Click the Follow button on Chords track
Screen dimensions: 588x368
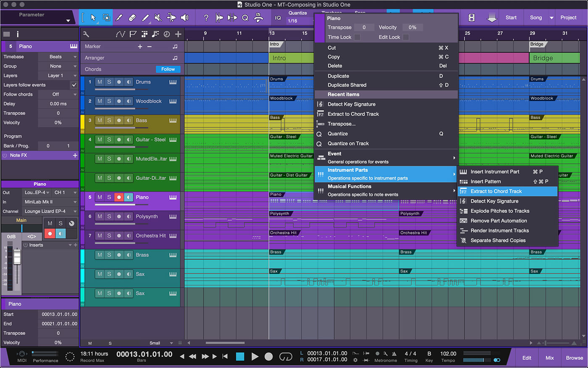tap(168, 69)
